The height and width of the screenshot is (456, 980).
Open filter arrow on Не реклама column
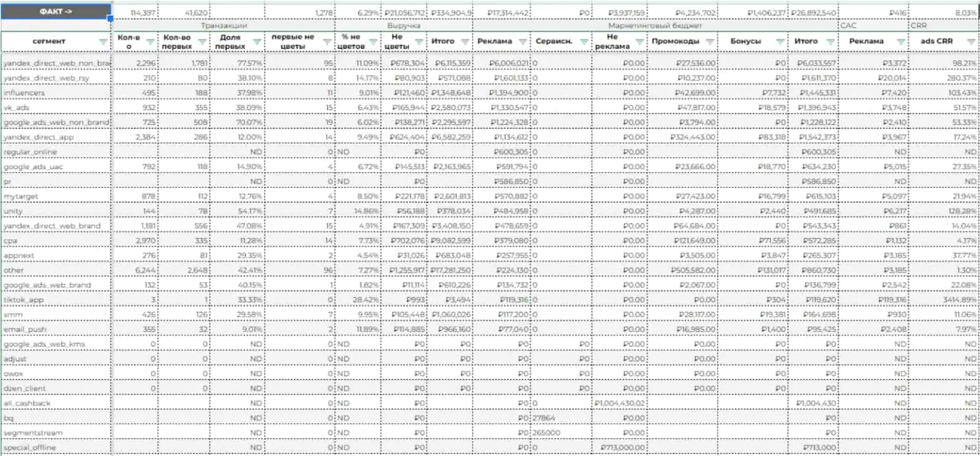click(639, 42)
